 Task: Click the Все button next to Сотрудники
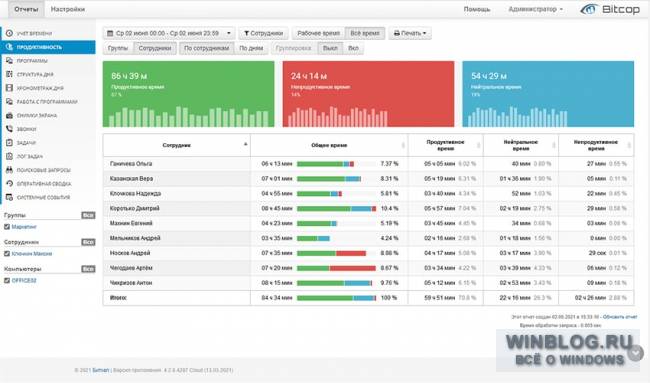pos(88,242)
